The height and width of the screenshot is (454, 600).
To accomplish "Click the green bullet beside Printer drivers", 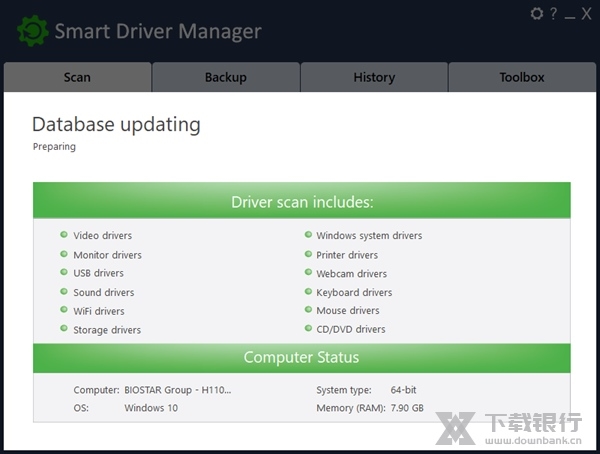I will click(308, 255).
